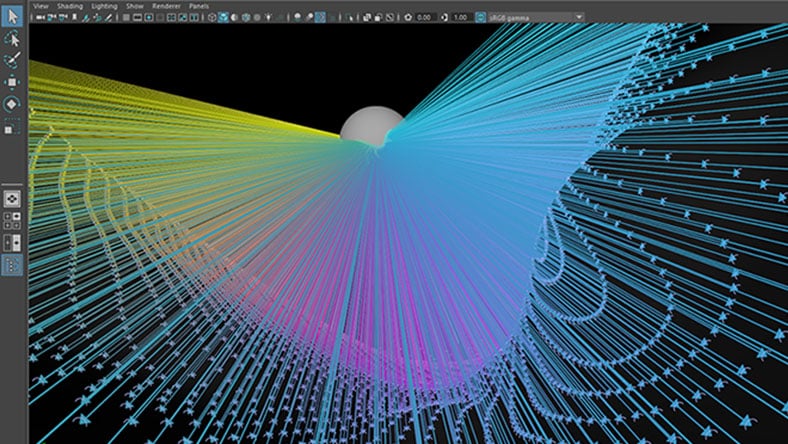This screenshot has width=788, height=444.
Task: Show the Outliner panel layout
Action: pyautogui.click(x=12, y=264)
